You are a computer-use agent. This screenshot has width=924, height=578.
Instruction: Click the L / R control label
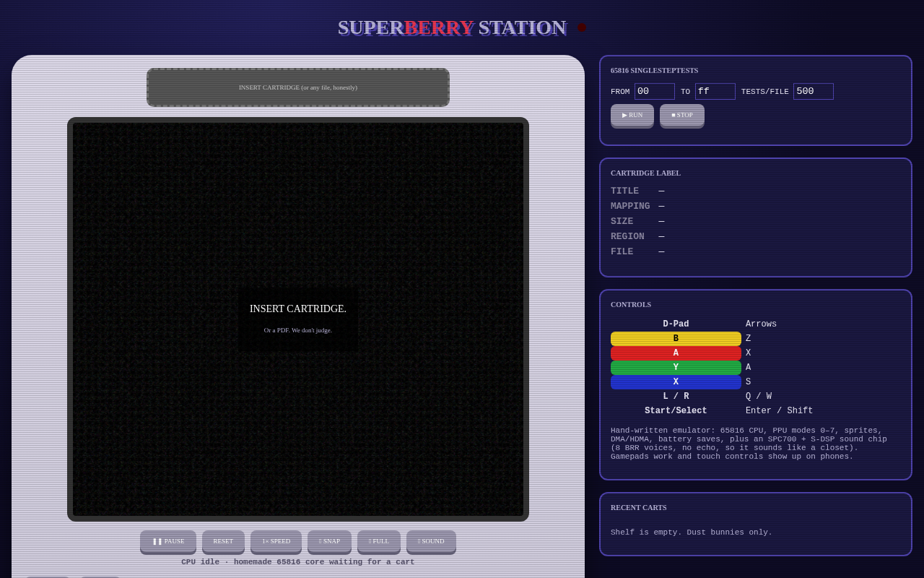click(676, 397)
